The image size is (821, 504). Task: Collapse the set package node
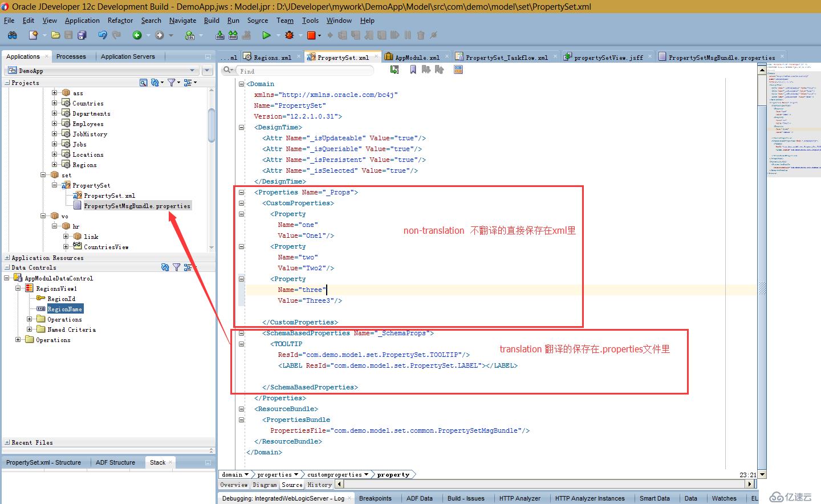43,175
